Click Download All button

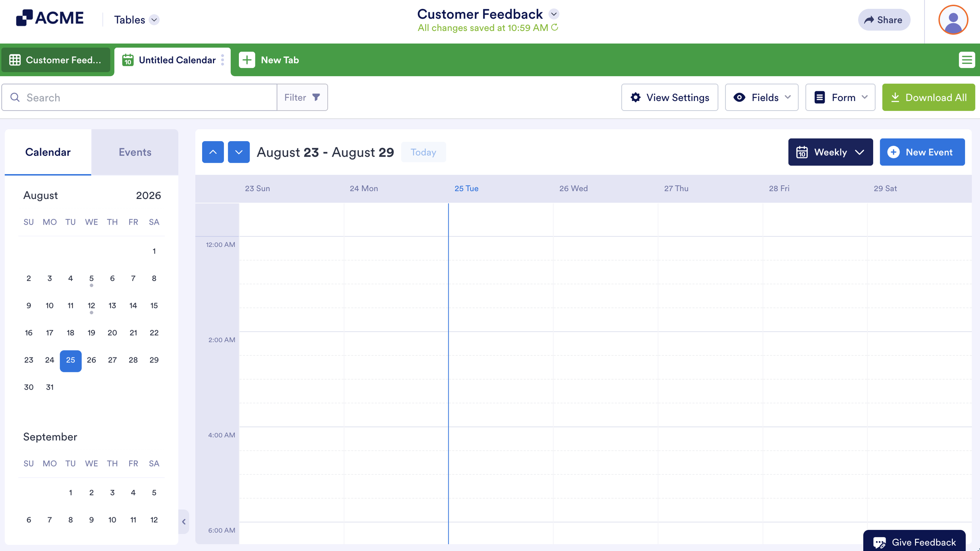point(928,98)
